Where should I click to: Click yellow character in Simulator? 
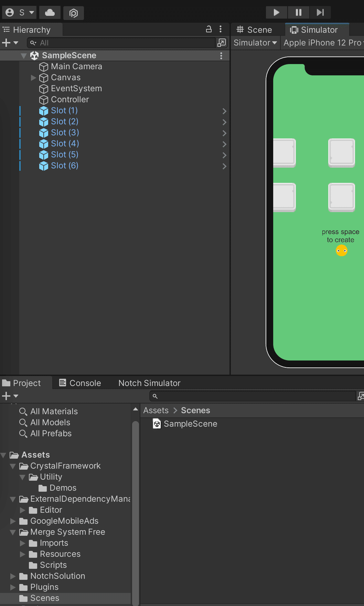[342, 251]
